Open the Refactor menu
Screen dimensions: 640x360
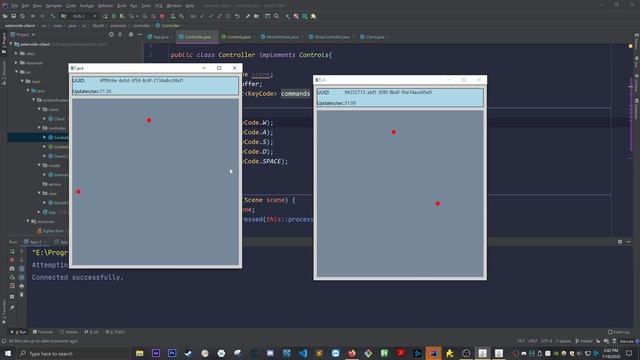tap(105, 6)
